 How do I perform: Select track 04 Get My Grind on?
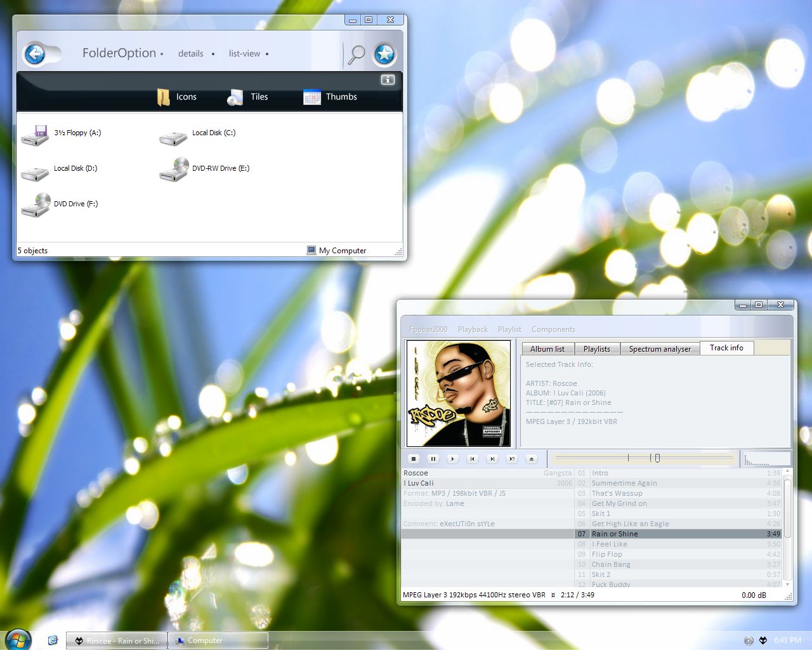(679, 503)
